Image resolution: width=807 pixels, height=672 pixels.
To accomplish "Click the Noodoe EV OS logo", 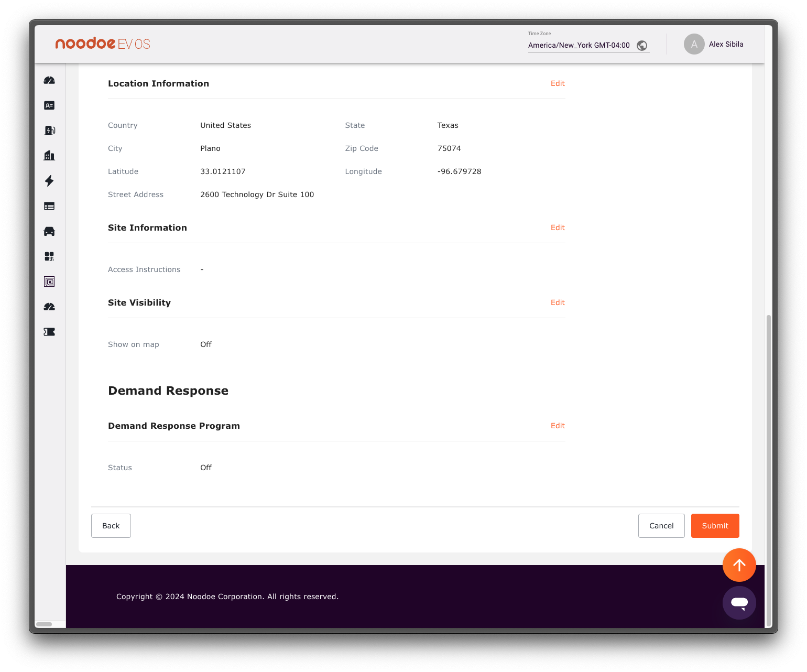I will 103,44.
